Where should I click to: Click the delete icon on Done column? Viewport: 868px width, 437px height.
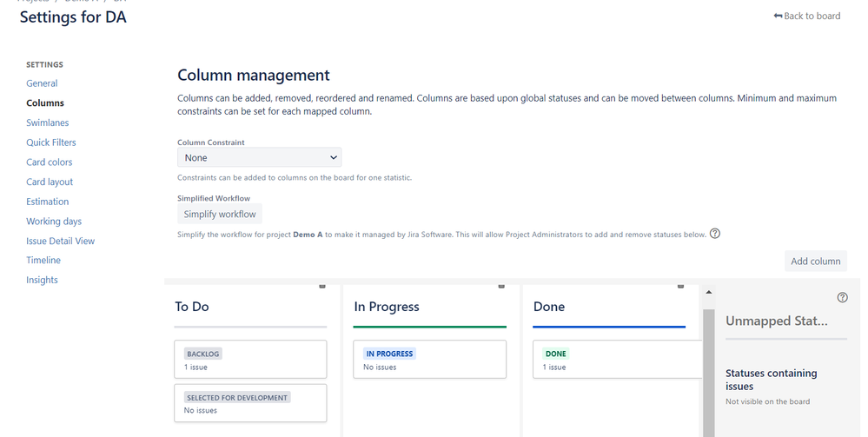[681, 286]
